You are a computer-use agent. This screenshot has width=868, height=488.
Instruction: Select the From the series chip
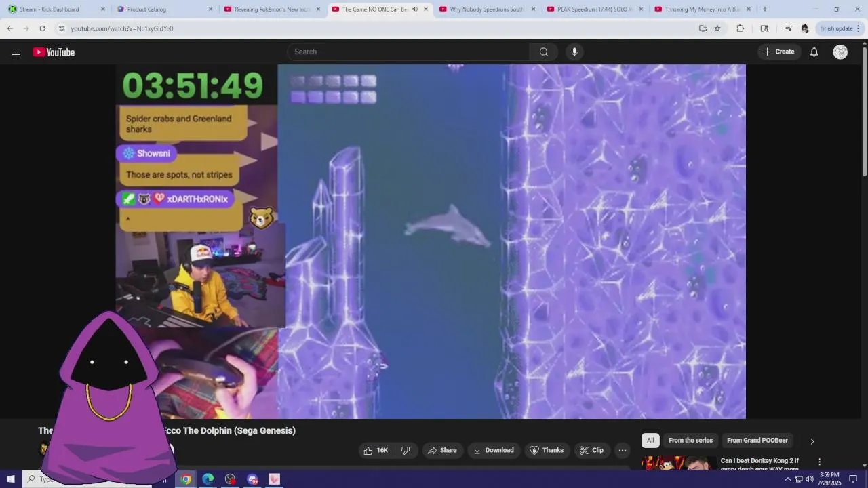point(690,441)
